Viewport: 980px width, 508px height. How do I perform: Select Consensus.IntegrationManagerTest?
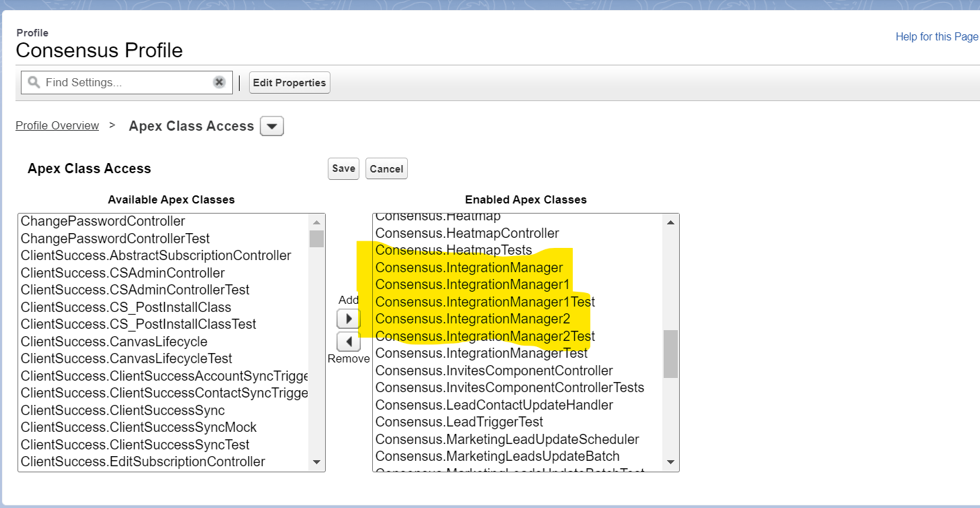pyautogui.click(x=518, y=353)
